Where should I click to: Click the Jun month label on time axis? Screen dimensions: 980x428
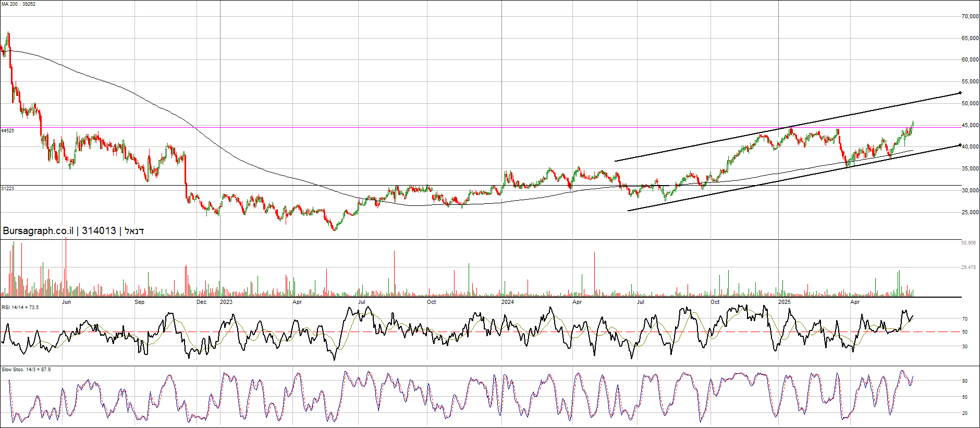pos(66,302)
